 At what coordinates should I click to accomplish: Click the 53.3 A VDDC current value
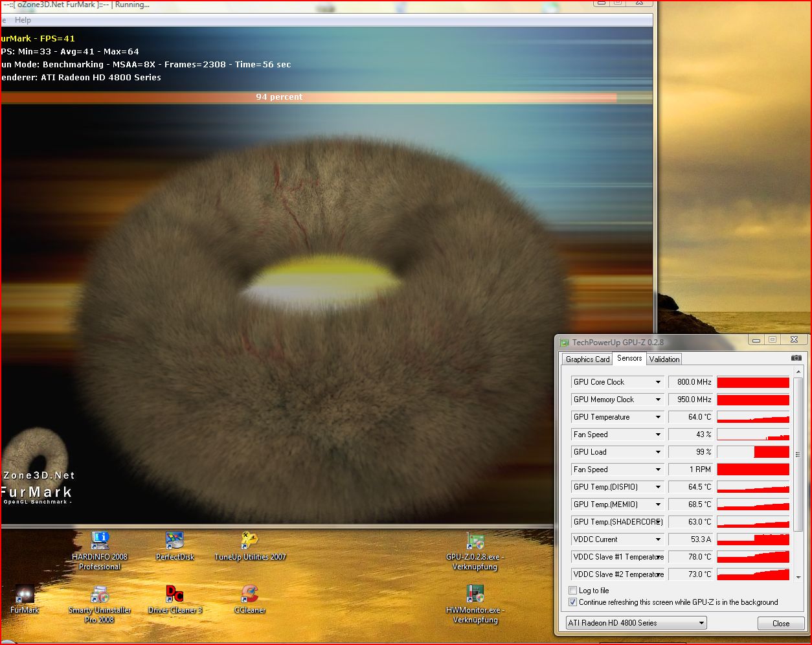690,539
